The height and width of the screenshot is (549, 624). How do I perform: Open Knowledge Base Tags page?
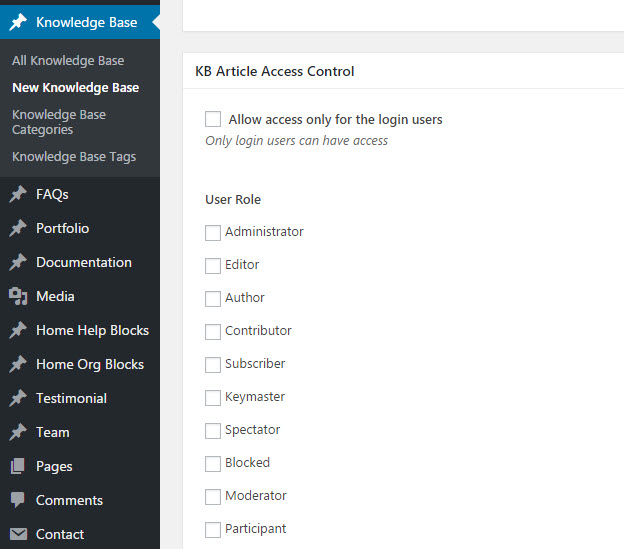click(x=74, y=157)
